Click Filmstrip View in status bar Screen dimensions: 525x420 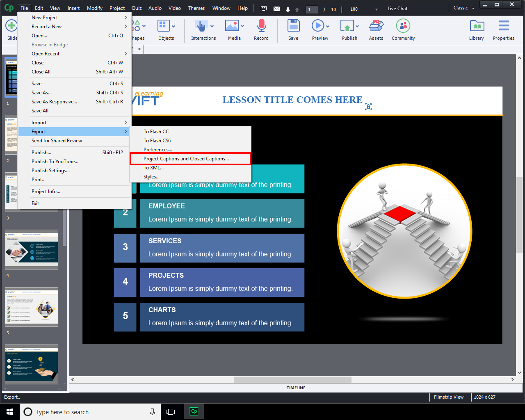449,397
